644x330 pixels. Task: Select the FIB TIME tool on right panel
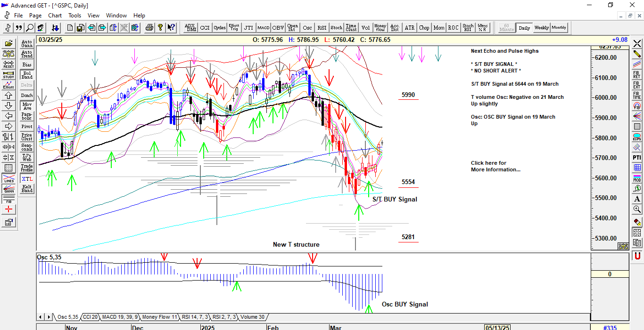637,95
